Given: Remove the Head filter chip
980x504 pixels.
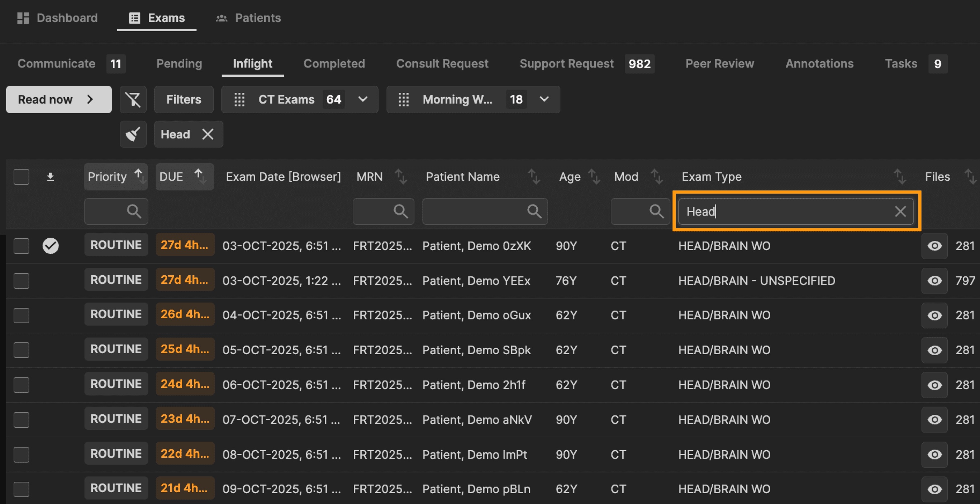Looking at the screenshot, I should (x=208, y=134).
